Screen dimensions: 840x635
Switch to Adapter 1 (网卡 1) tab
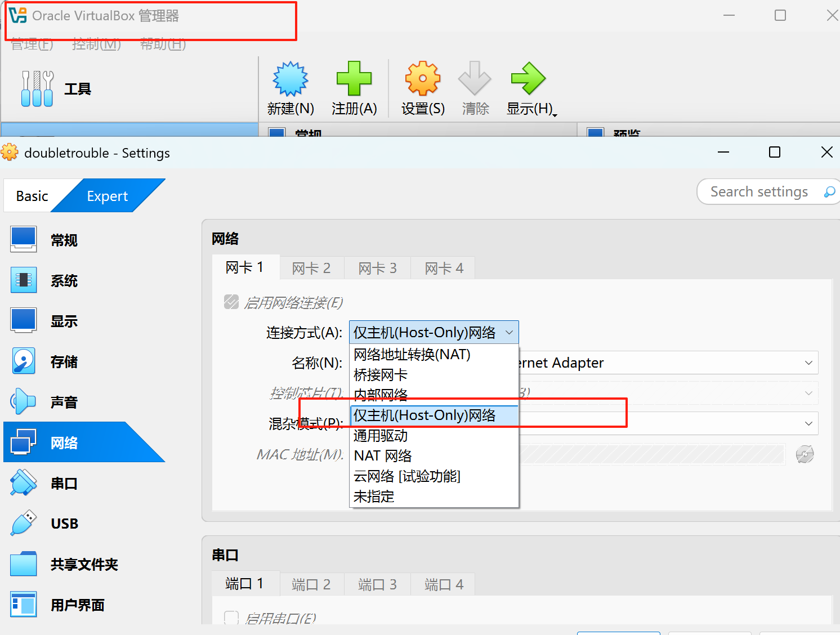pos(245,267)
